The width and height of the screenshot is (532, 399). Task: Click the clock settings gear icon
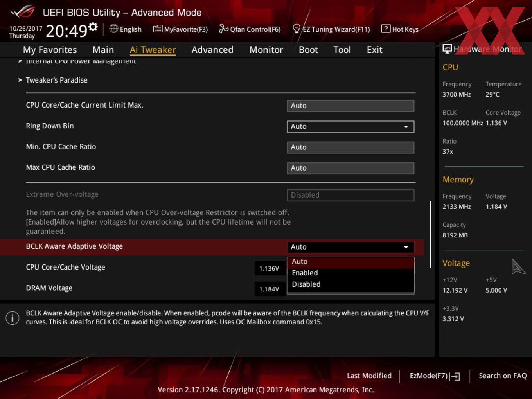click(93, 27)
